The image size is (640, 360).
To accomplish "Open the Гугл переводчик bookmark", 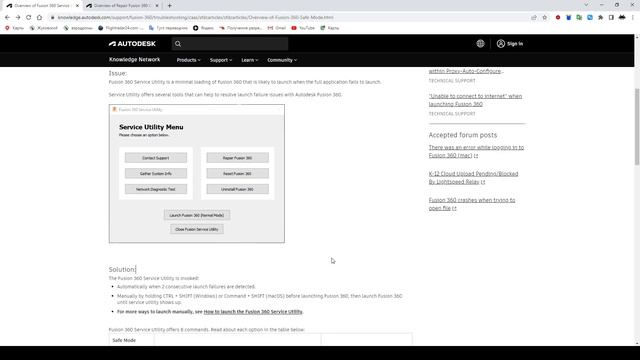I will [x=168, y=28].
